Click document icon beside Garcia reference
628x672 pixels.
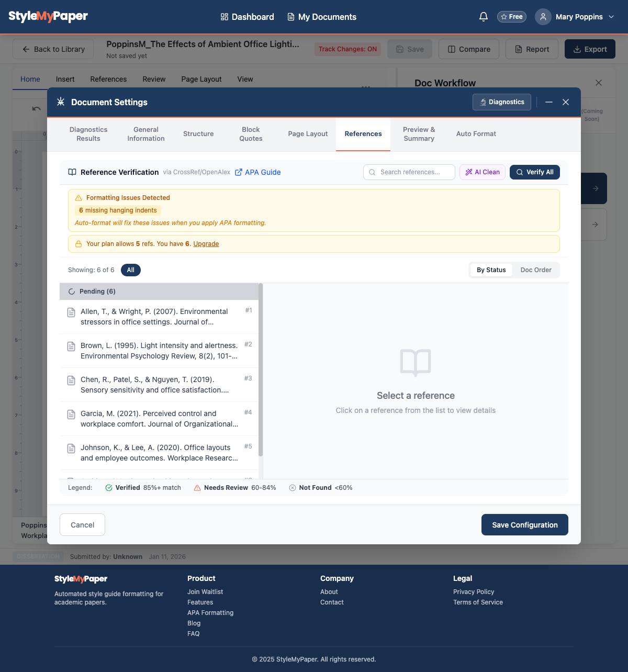[x=71, y=415]
